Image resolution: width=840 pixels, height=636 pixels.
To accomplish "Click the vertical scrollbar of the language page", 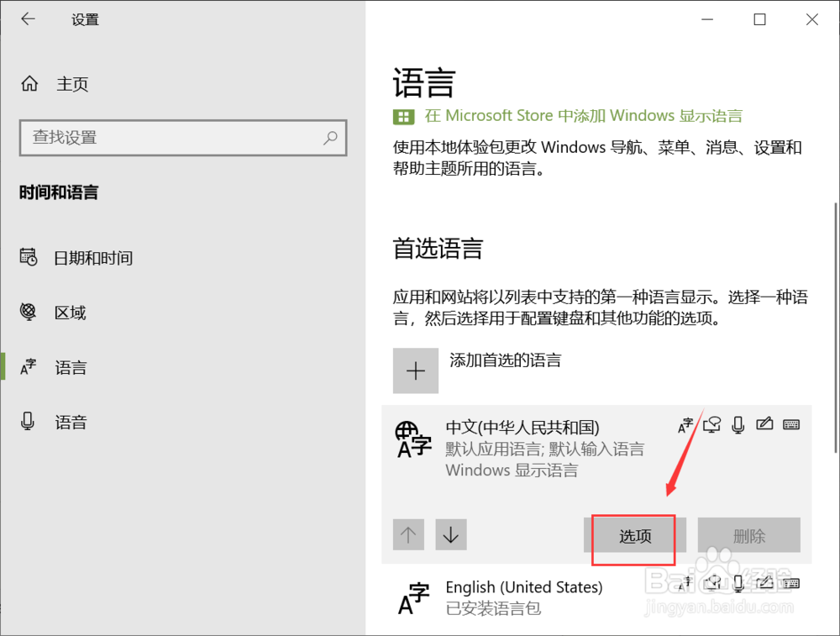I will pos(835,328).
